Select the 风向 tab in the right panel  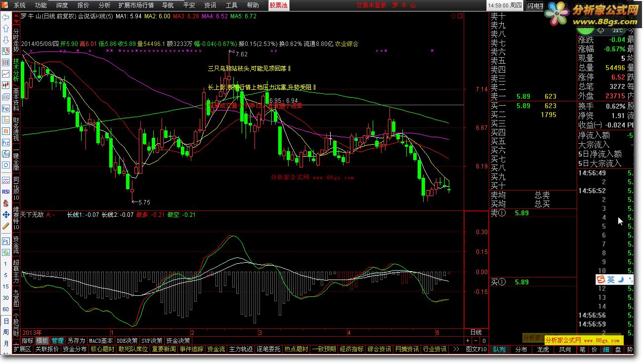(x=564, y=349)
